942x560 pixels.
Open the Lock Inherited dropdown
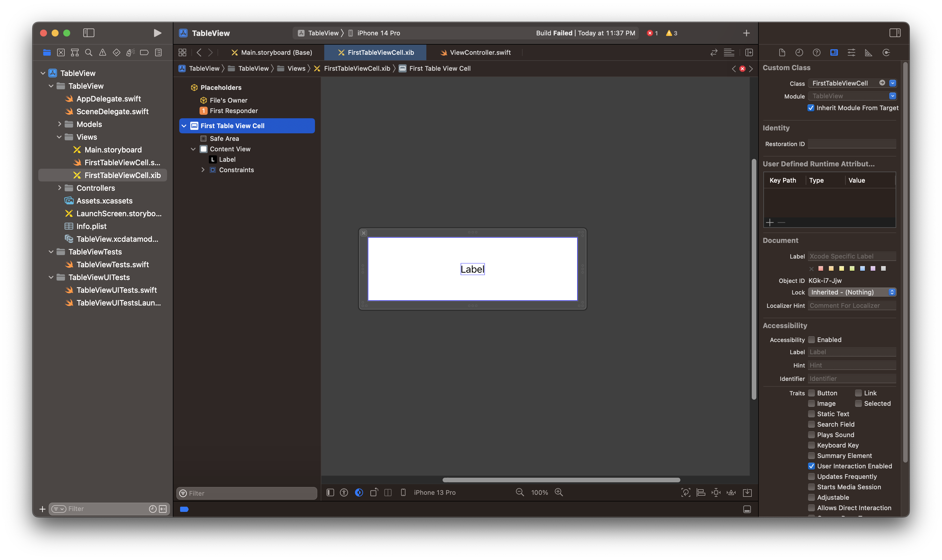[x=852, y=292]
